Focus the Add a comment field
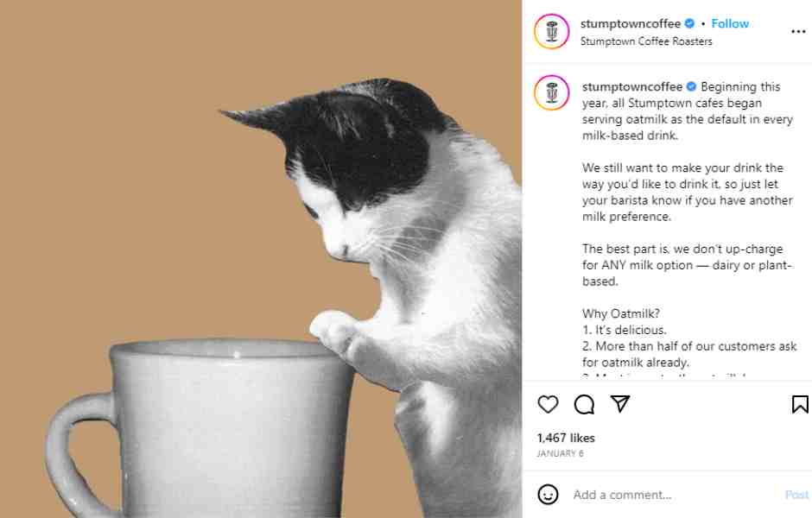Viewport: 812px width, 518px height. coord(673,495)
